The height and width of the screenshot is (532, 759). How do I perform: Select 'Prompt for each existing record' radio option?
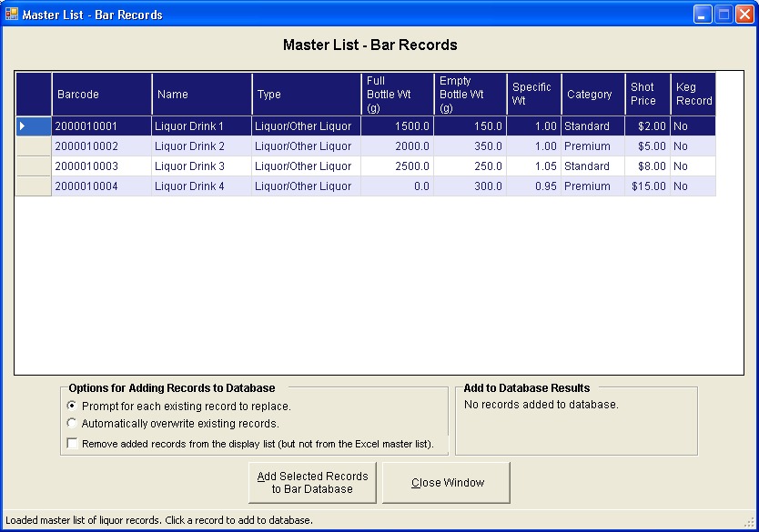pos(73,406)
